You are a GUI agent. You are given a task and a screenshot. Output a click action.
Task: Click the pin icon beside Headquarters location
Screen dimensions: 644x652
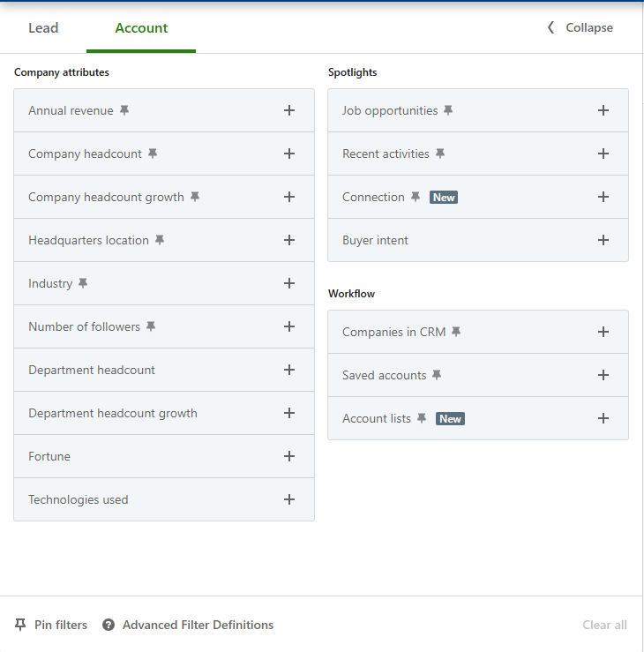(160, 240)
